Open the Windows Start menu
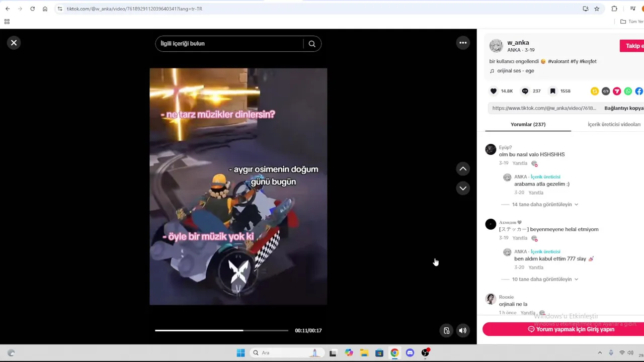Image resolution: width=644 pixels, height=362 pixels. (240, 353)
